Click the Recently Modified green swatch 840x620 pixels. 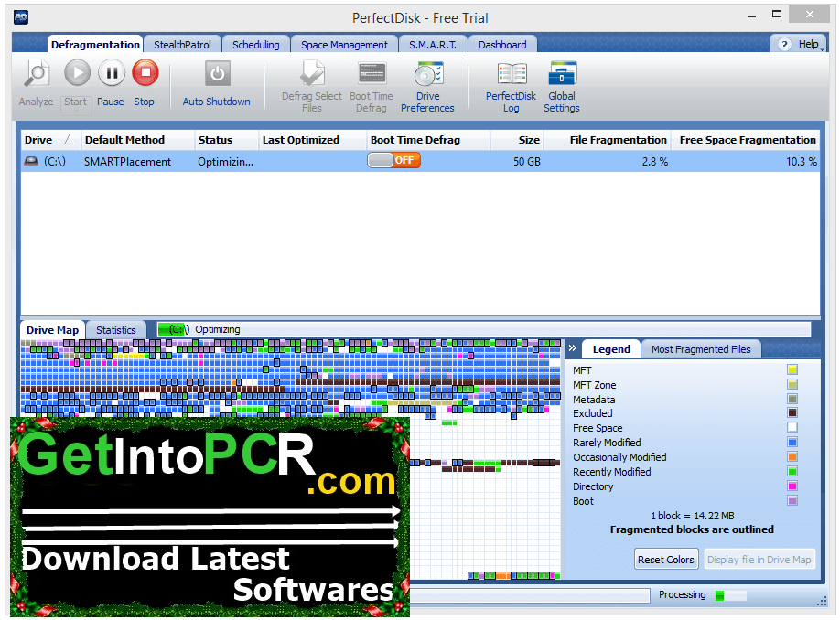coord(792,471)
